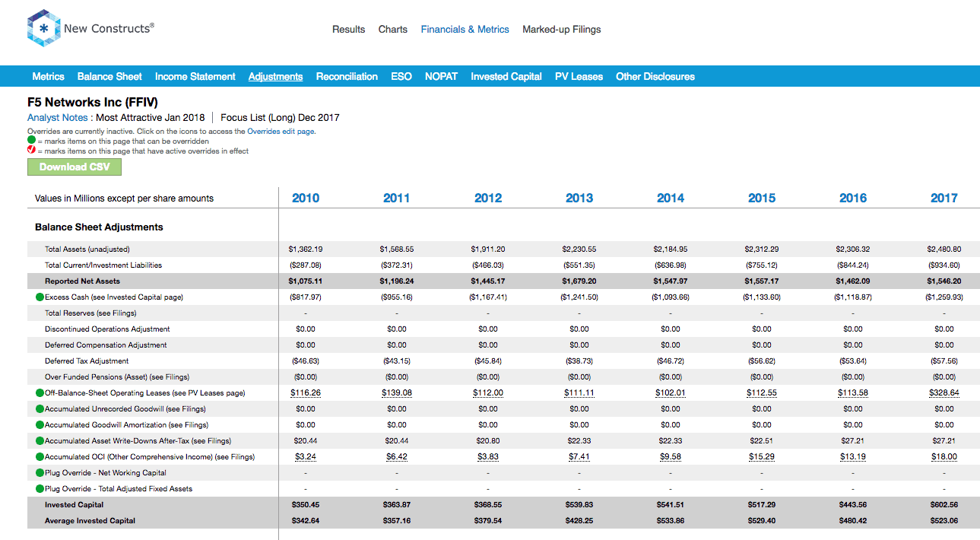Screen dimensions: 980x540
Task: Click 2010 Total Assets value $1,362.19
Action: tap(306, 249)
